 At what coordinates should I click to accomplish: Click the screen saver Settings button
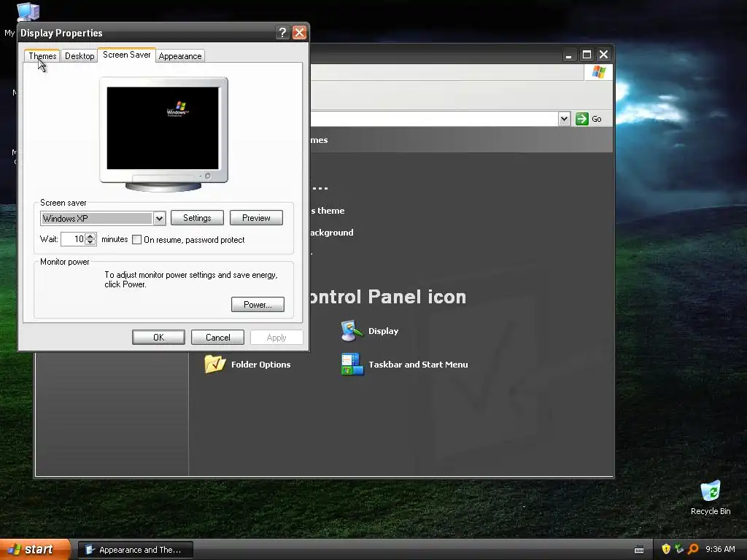coord(197,217)
